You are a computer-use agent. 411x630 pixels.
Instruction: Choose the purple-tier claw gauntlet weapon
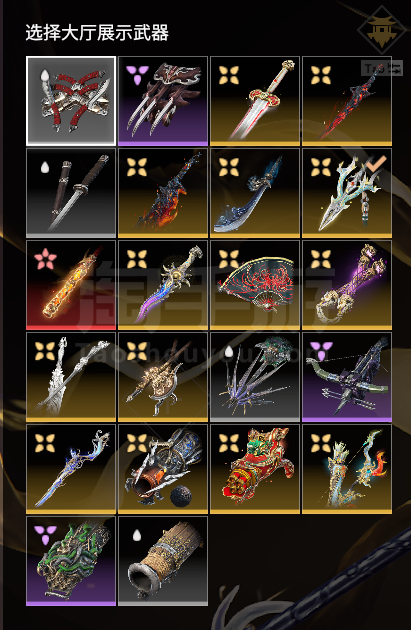[163, 101]
